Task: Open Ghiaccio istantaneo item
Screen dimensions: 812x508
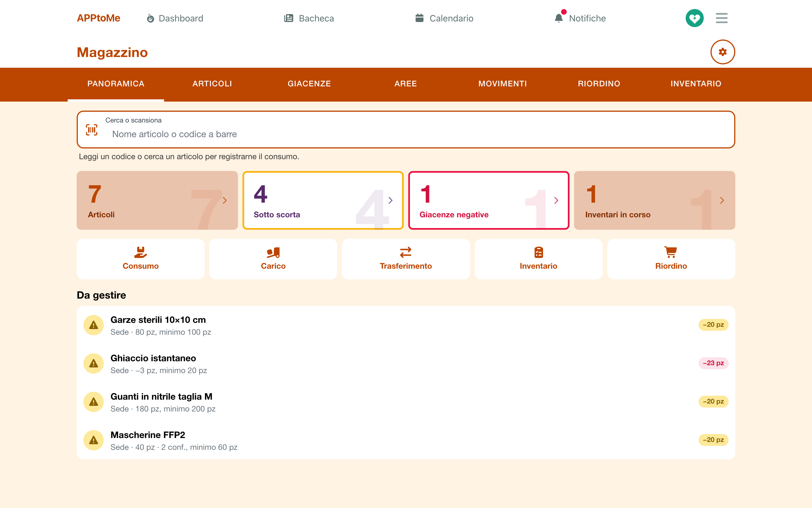Action: coord(406,364)
